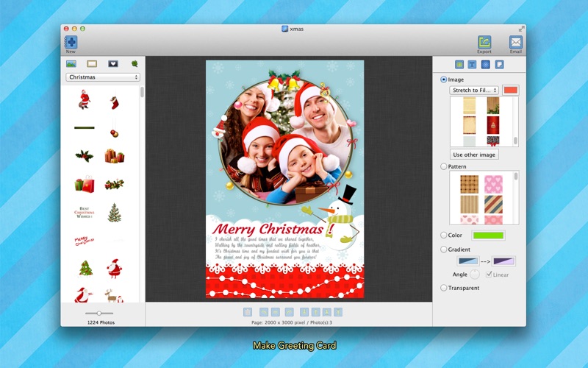
Task: Open the gradient start color well
Action: click(467, 261)
